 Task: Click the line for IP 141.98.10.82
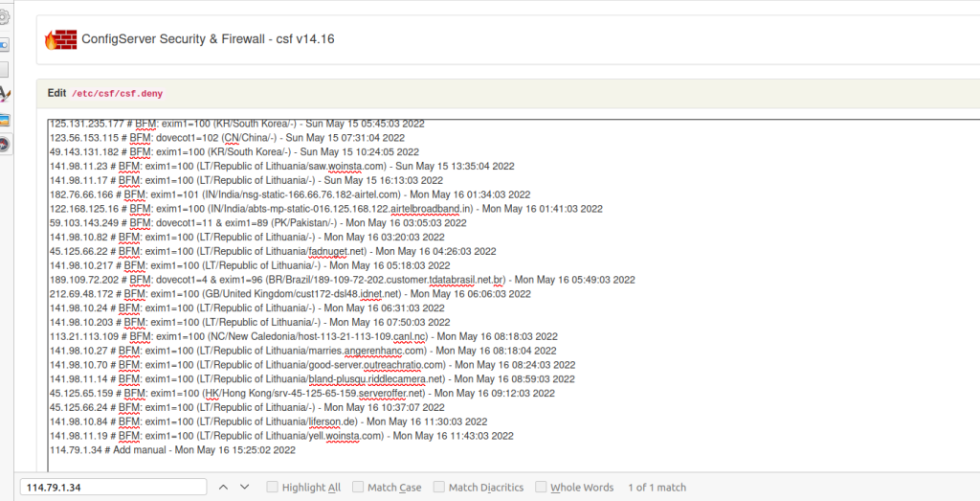point(247,237)
